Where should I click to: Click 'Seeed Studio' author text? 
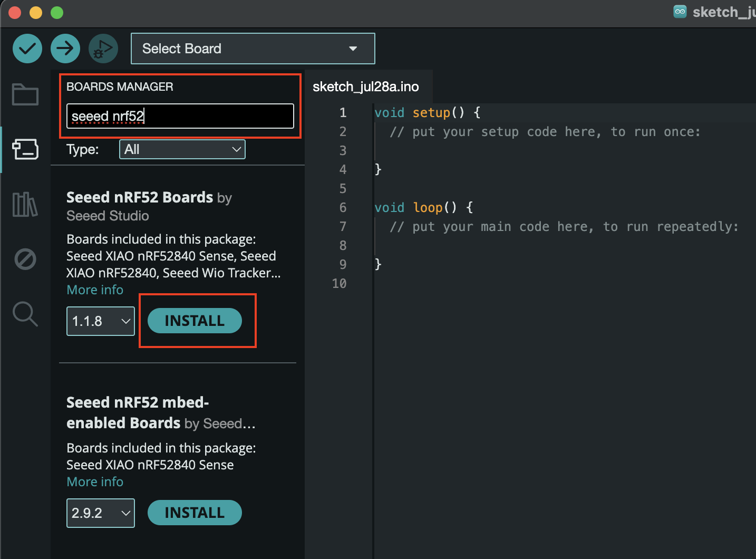[108, 216]
